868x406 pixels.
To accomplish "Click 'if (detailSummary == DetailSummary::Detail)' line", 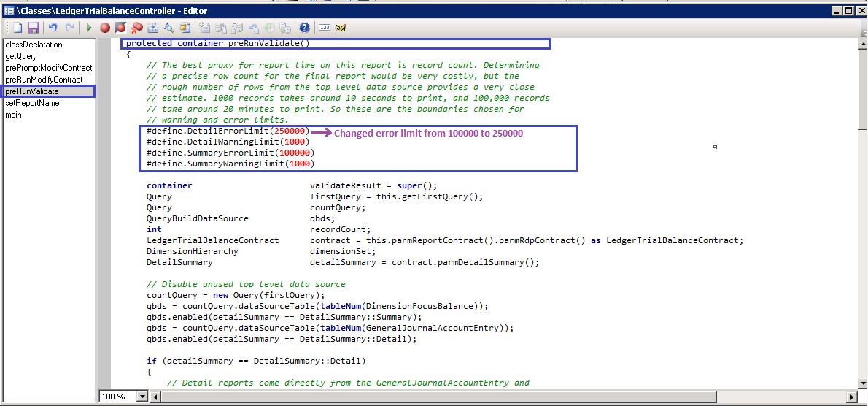I will (x=256, y=361).
